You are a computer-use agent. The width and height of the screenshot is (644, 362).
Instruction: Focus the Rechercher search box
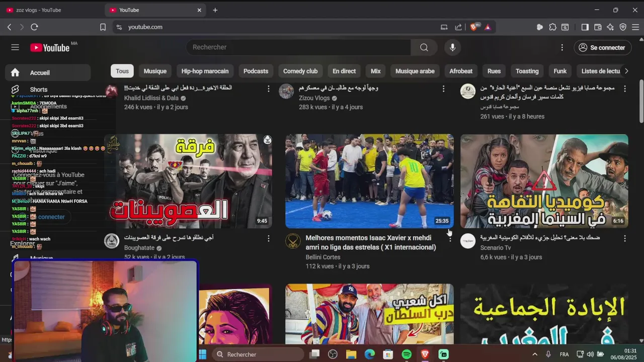click(299, 47)
